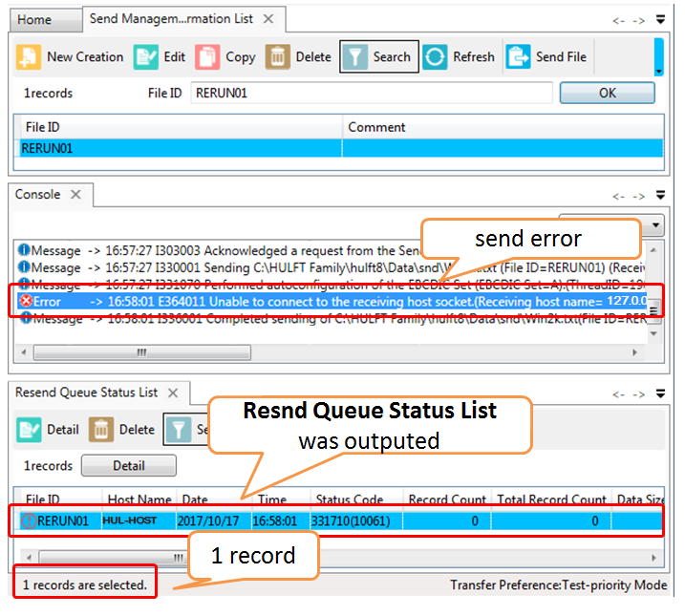685x616 pixels.
Task: Click the New Creation toolbar icon
Action: pyautogui.click(x=29, y=57)
